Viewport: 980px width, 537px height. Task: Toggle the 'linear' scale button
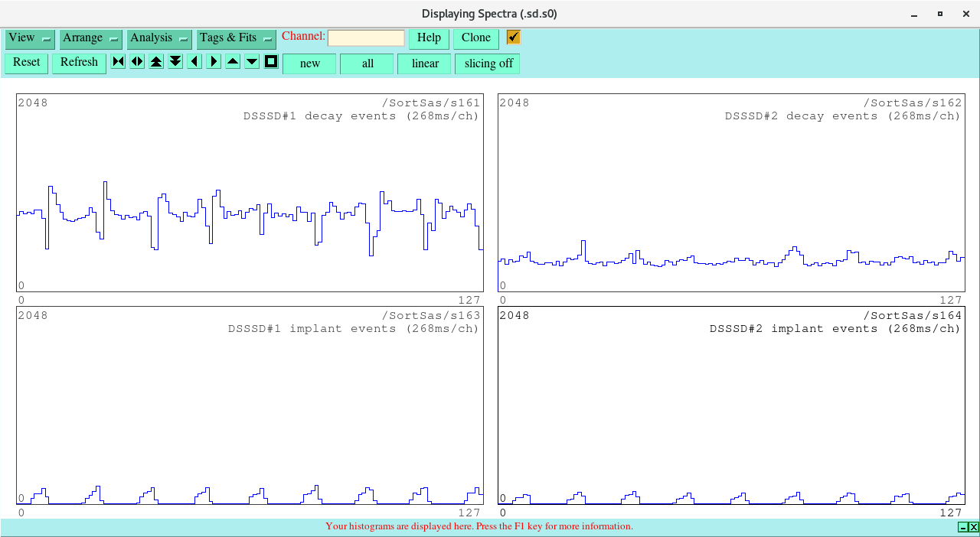424,63
